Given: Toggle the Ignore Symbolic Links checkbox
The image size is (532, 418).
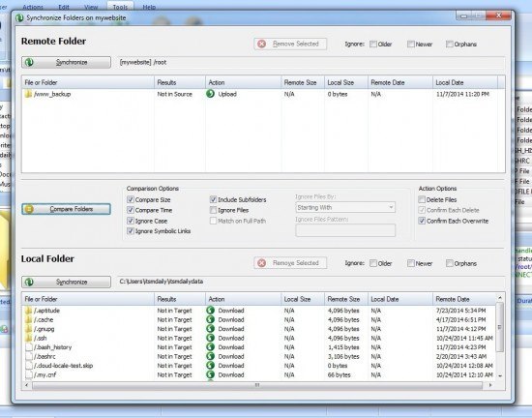Looking at the screenshot, I should 131,231.
